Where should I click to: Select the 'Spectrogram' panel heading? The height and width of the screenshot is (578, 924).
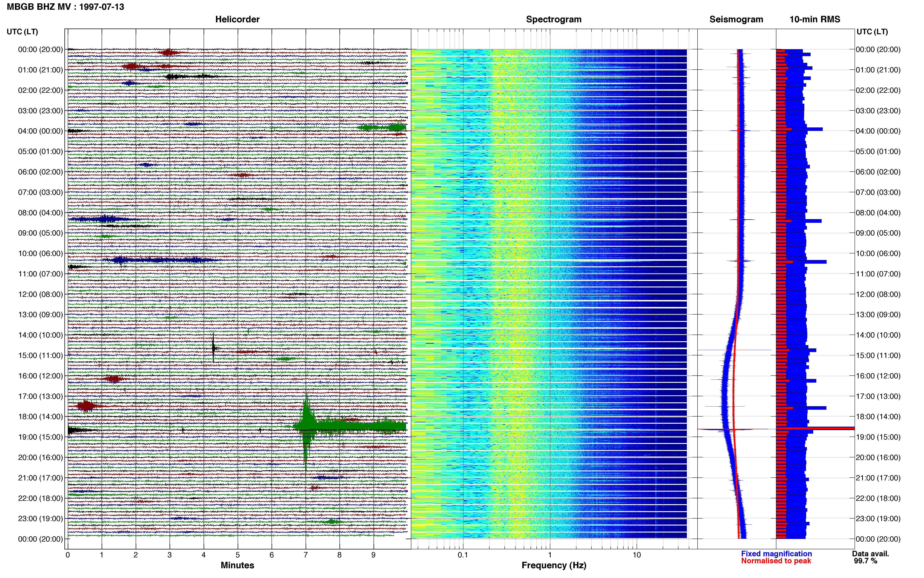pyautogui.click(x=554, y=20)
